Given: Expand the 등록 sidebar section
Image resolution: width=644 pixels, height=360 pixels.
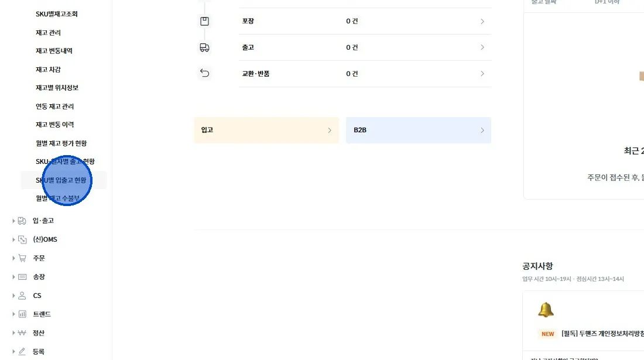Looking at the screenshot, I should [x=39, y=352].
